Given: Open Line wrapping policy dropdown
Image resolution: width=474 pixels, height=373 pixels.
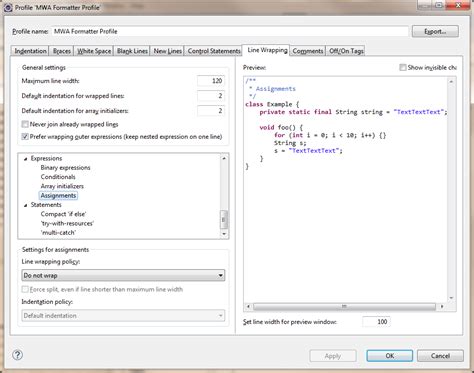Looking at the screenshot, I should 123,275.
